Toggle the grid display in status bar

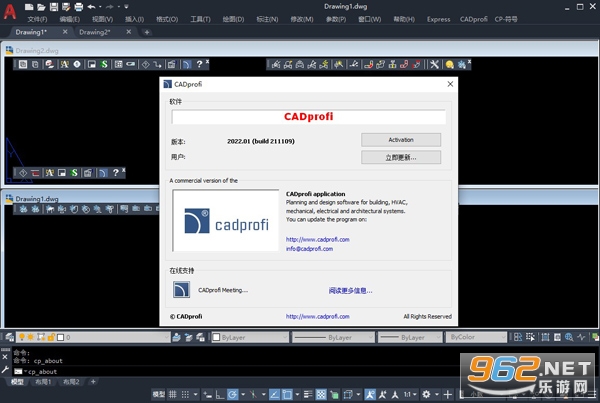[173, 394]
